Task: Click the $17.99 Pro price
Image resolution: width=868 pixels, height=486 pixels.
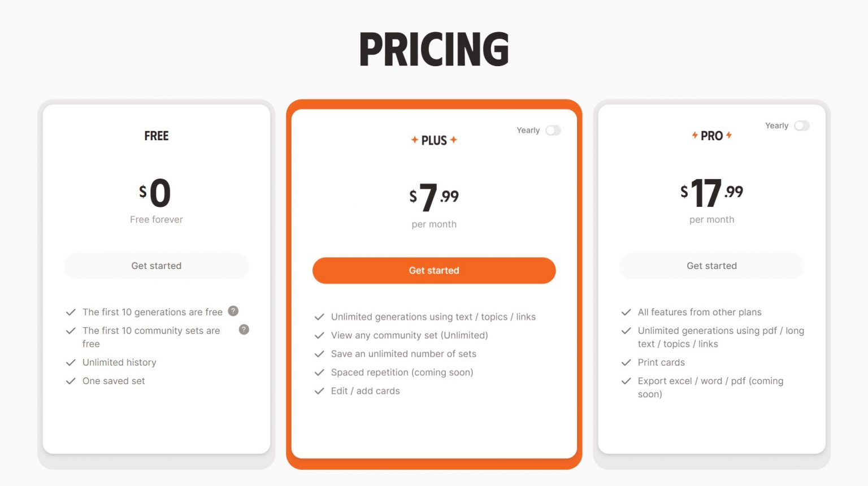Action: tap(711, 193)
